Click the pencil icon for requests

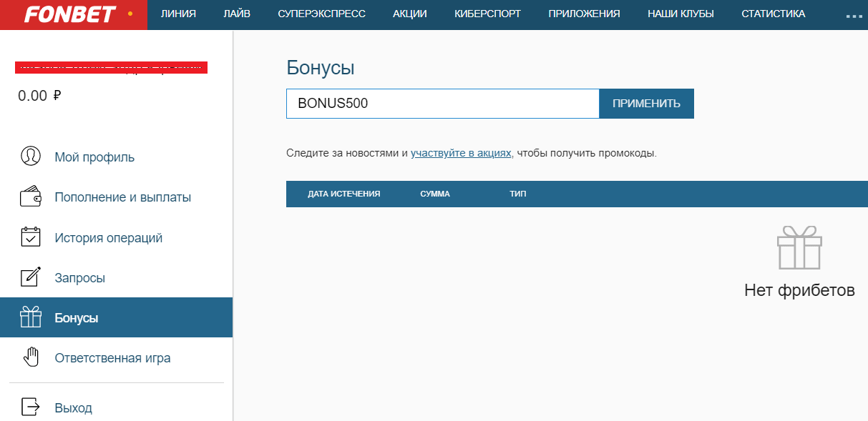30,277
